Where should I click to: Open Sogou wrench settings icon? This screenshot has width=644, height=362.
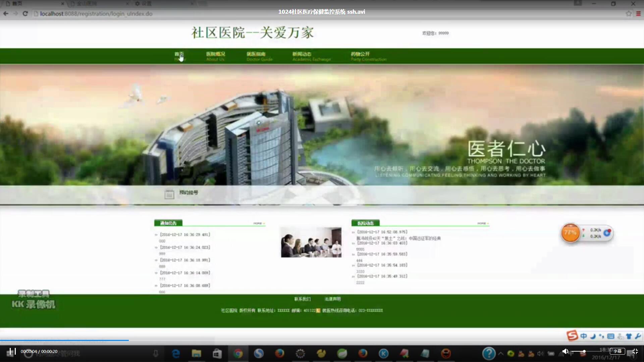[638, 336]
